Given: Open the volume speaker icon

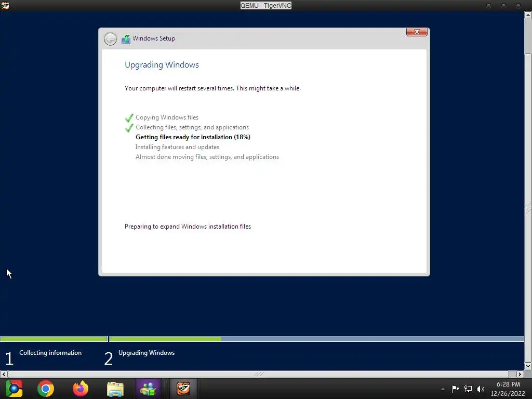Looking at the screenshot, I should click(x=481, y=389).
